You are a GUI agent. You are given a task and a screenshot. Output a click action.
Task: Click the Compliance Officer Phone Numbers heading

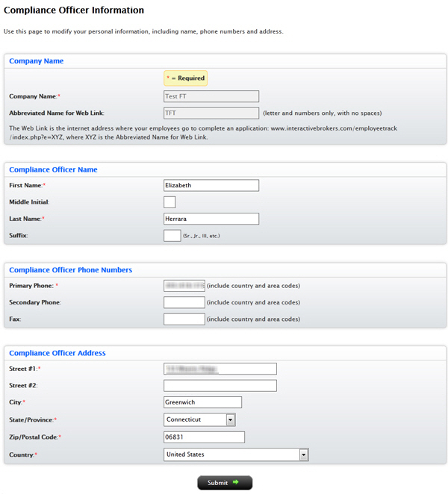71,270
